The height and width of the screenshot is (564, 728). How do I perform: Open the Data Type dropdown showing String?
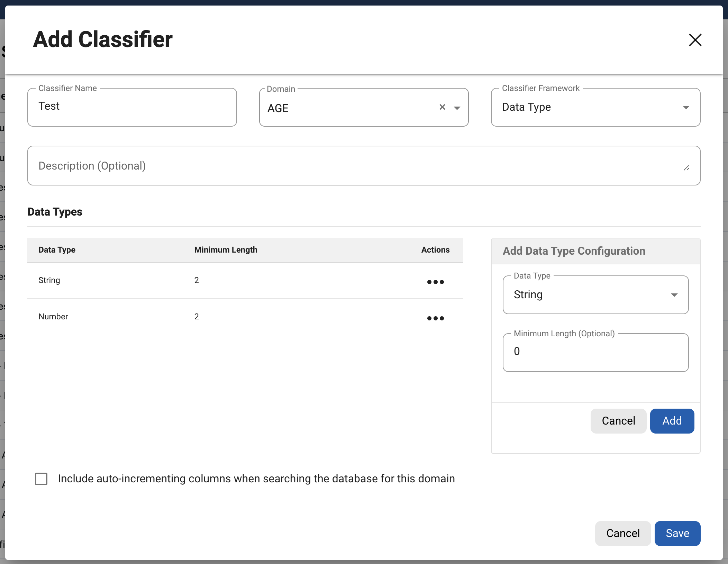pos(675,295)
